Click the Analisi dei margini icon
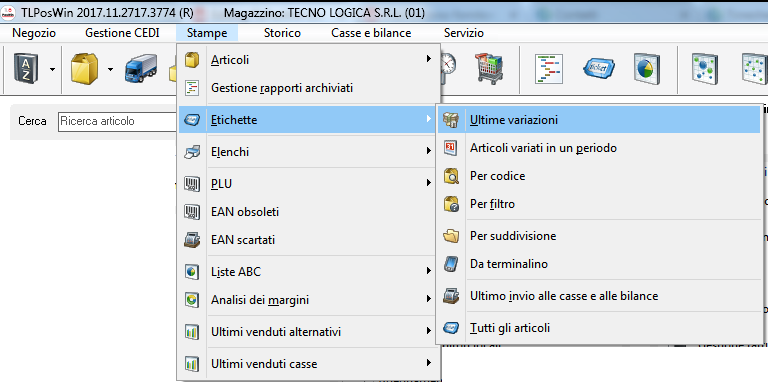 point(192,300)
